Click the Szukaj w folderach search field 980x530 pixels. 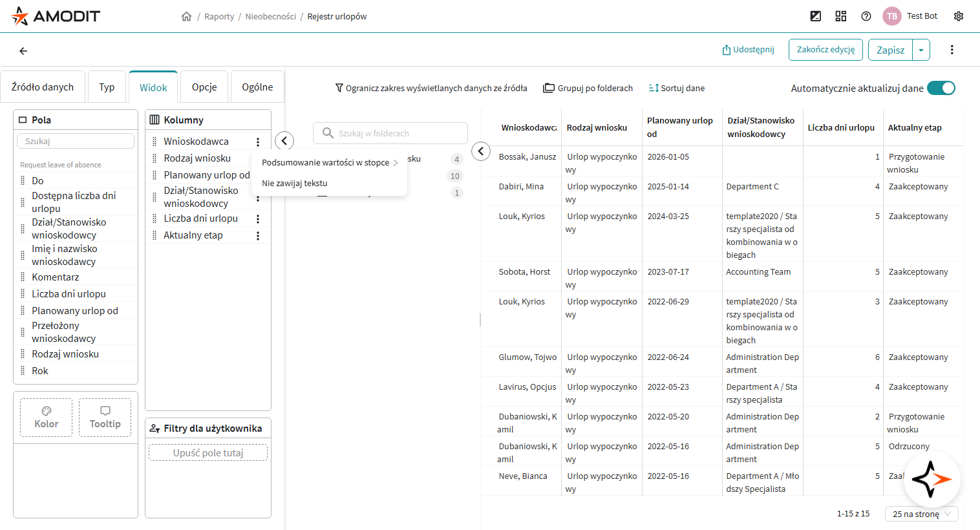click(x=390, y=133)
